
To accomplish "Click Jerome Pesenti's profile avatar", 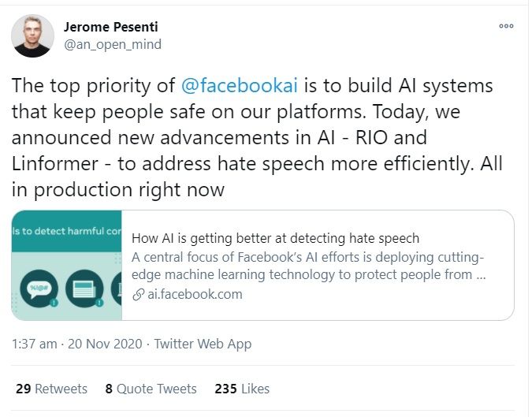I will (32, 36).
